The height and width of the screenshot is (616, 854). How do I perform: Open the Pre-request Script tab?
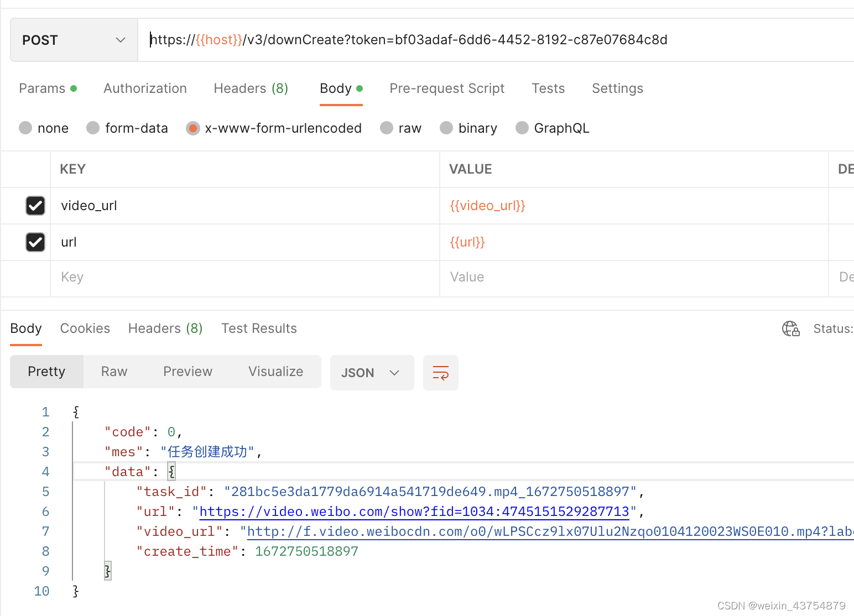click(447, 88)
